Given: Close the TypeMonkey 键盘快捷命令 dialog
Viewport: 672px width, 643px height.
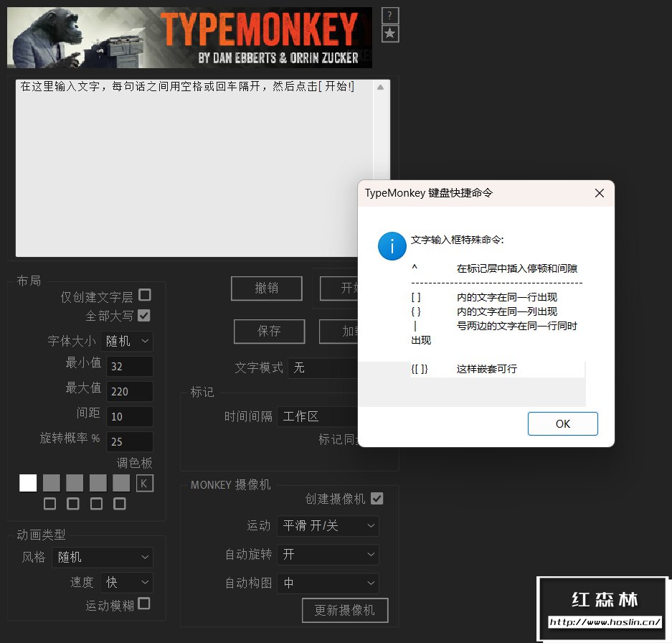Looking at the screenshot, I should click(599, 193).
